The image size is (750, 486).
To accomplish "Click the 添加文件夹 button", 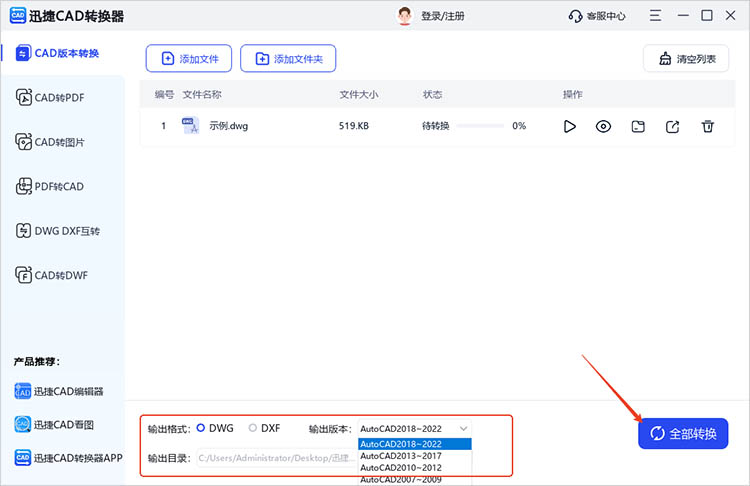I will pos(288,58).
